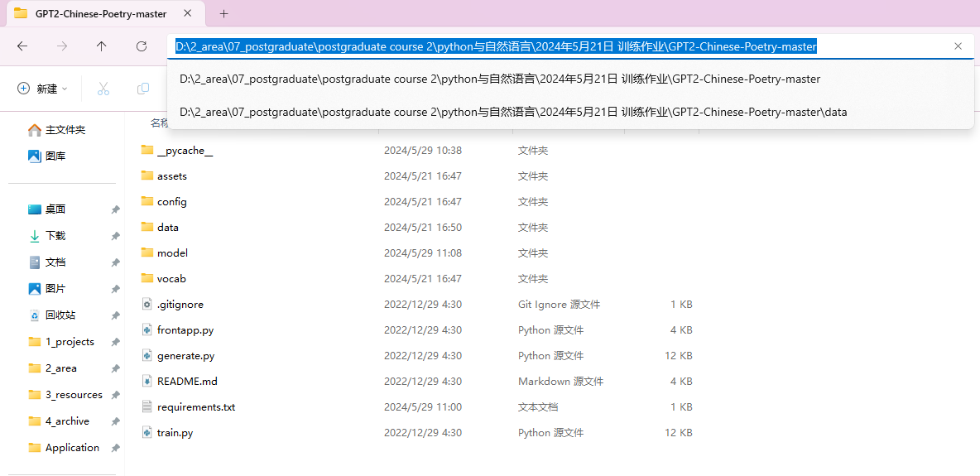Open the 新建 dropdown menu
Screen dimensions: 980x476
[x=42, y=89]
